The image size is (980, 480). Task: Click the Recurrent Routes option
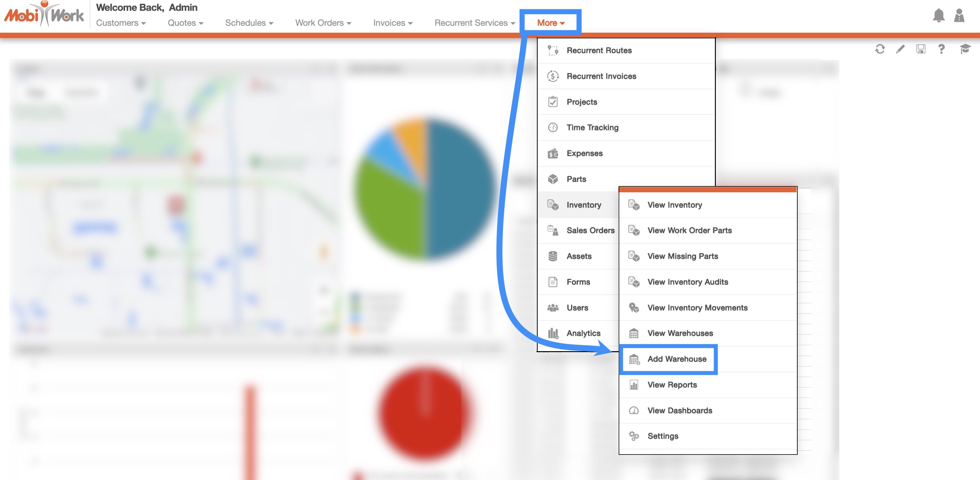pyautogui.click(x=599, y=51)
